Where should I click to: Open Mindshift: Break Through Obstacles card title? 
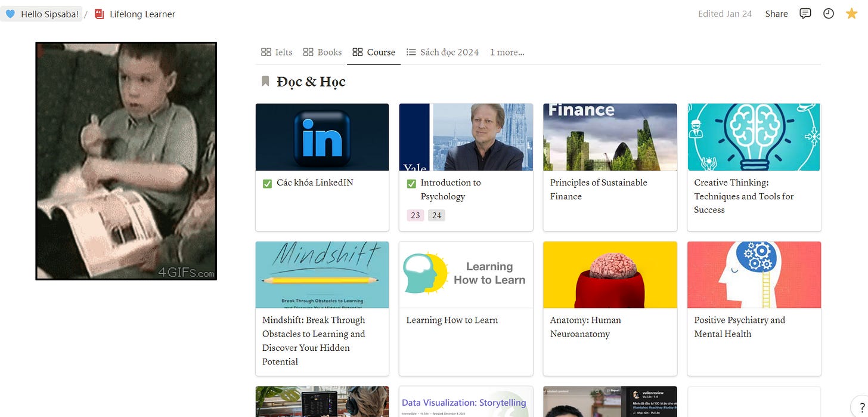coord(314,341)
